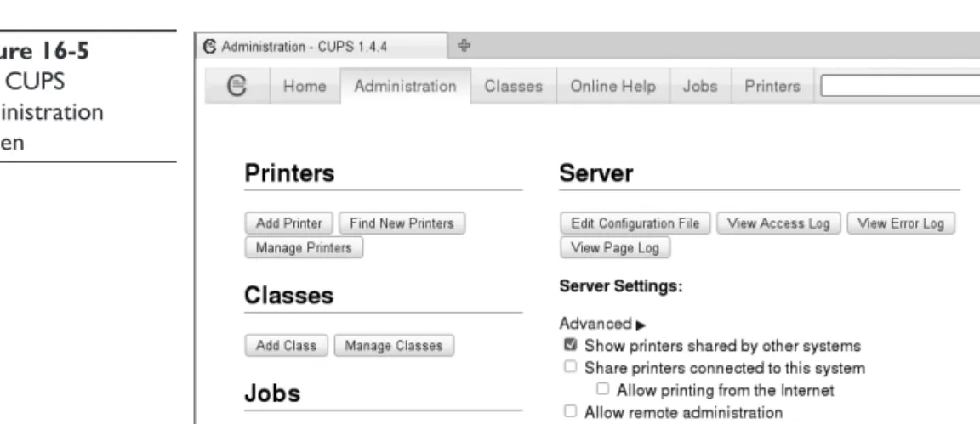The height and width of the screenshot is (424, 980).
Task: Select the Administration - CUPS 1.4.4 browser tab
Action: (x=322, y=47)
